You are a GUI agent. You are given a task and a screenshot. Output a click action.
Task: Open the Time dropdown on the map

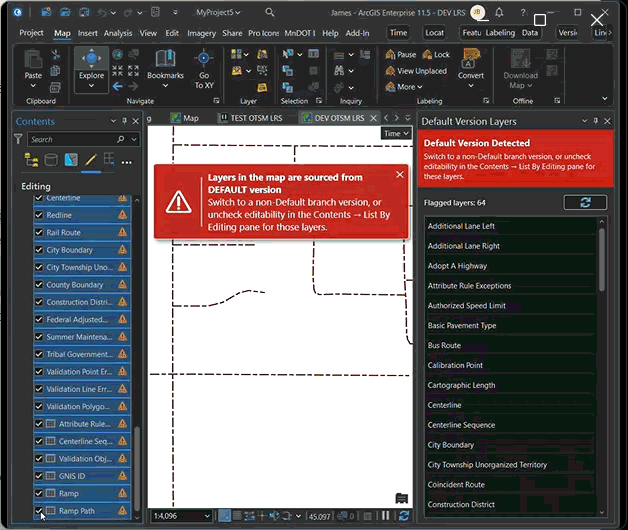click(396, 133)
